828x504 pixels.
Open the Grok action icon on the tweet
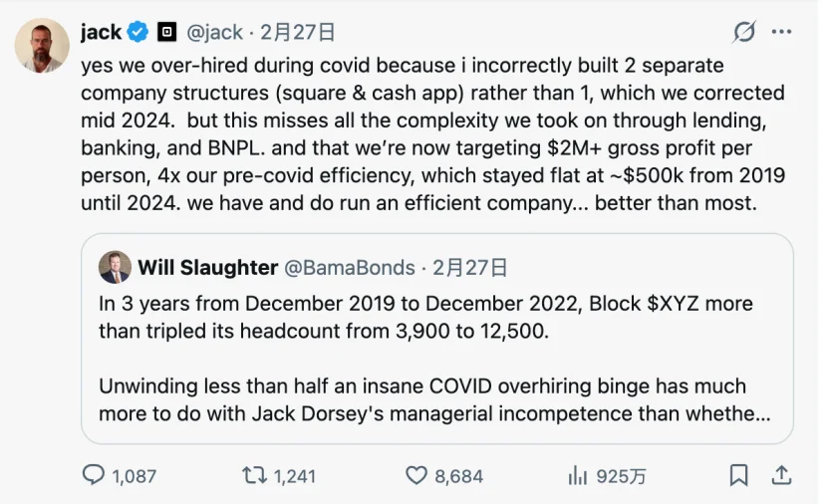[744, 33]
